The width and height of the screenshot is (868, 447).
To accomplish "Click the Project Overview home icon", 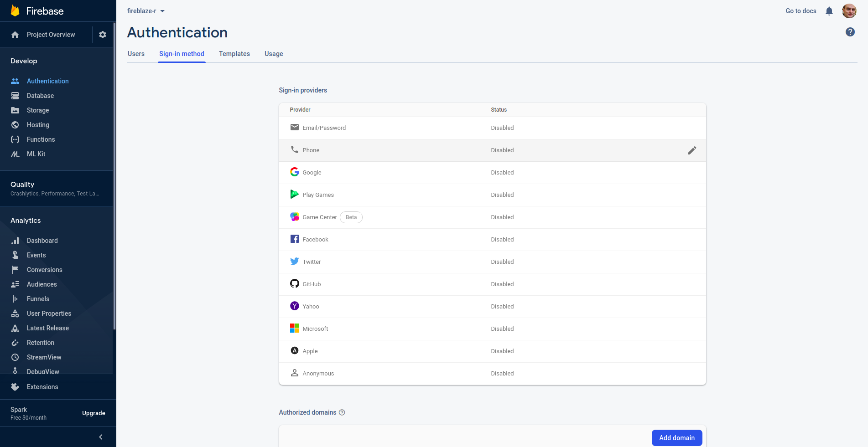I will (x=15, y=35).
